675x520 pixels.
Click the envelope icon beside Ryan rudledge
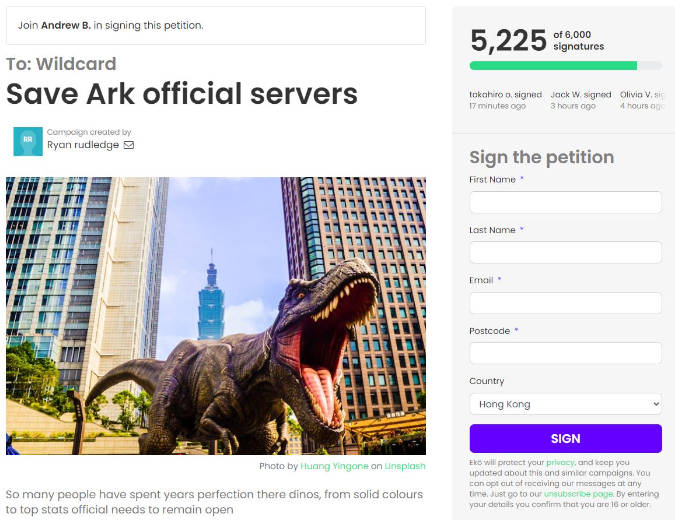(x=129, y=145)
